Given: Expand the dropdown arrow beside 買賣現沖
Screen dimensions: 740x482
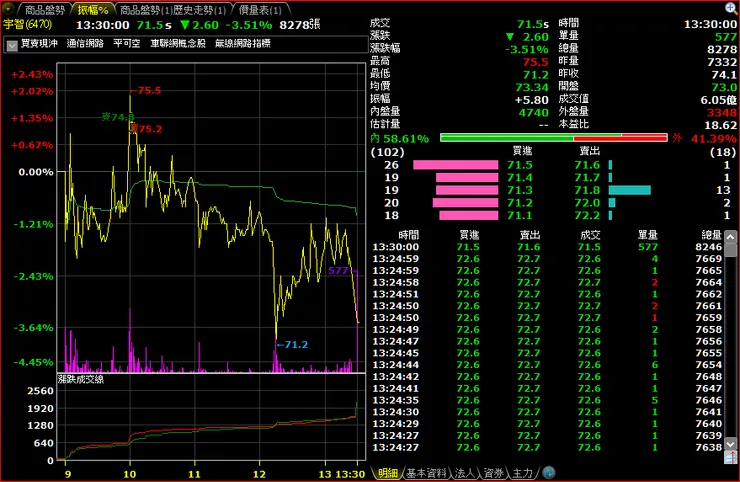Looking at the screenshot, I should 12,45.
